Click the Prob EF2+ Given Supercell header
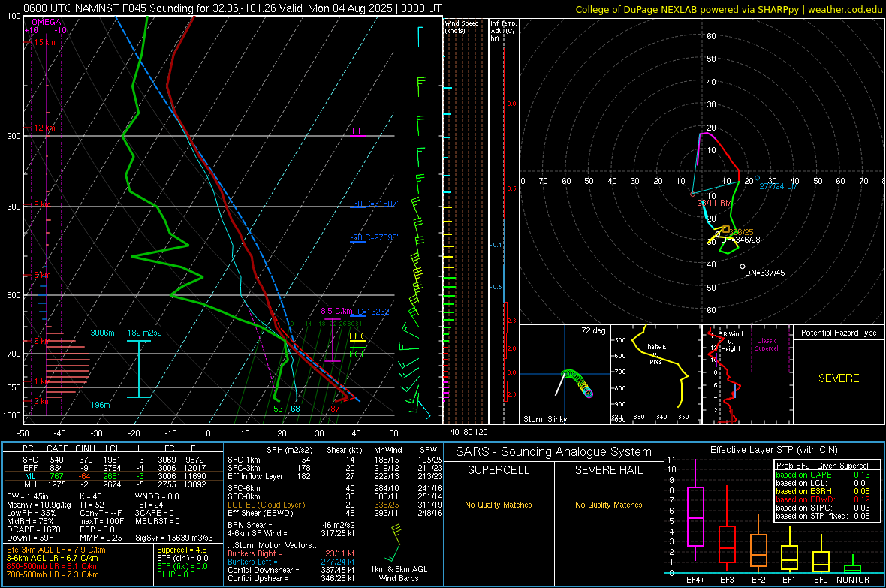Viewport: 886px width, 588px height. click(823, 466)
